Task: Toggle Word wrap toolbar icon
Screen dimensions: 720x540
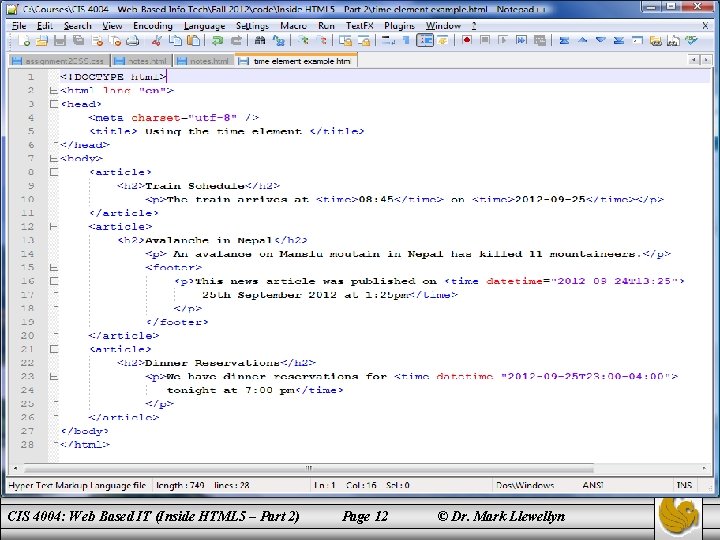Action: point(388,41)
